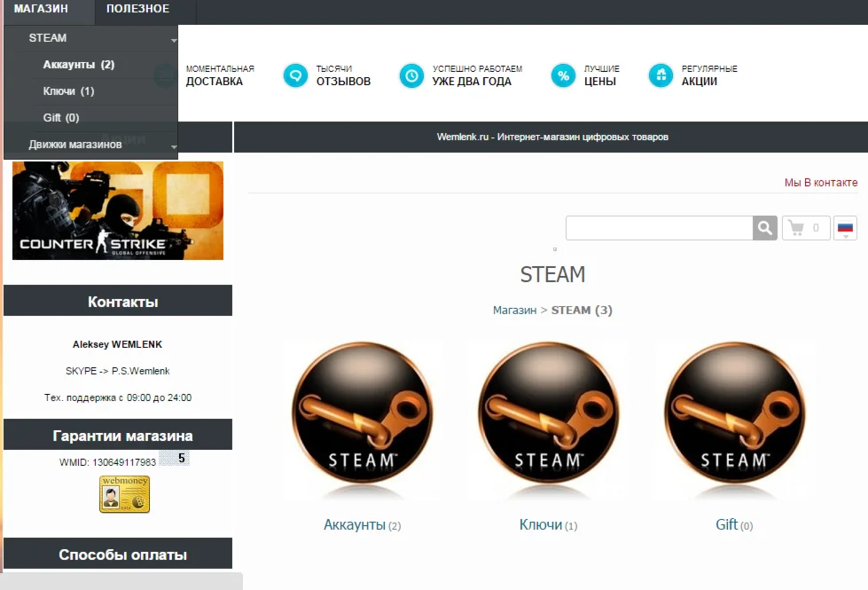Click the Wemlenk.ru site title banner
This screenshot has height=590, width=868.
(551, 137)
